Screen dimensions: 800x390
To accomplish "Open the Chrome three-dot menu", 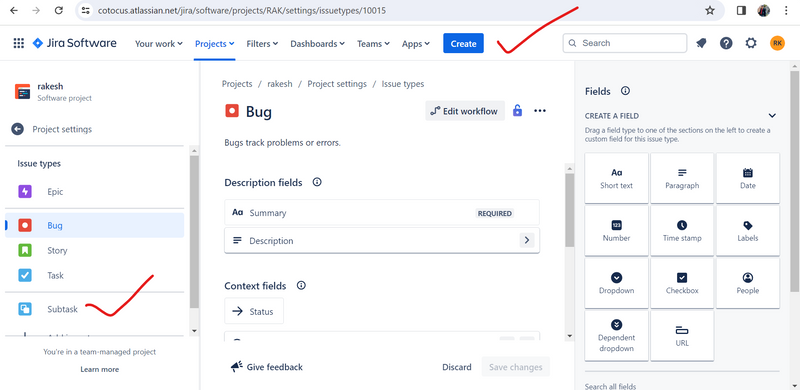I will [x=786, y=10].
